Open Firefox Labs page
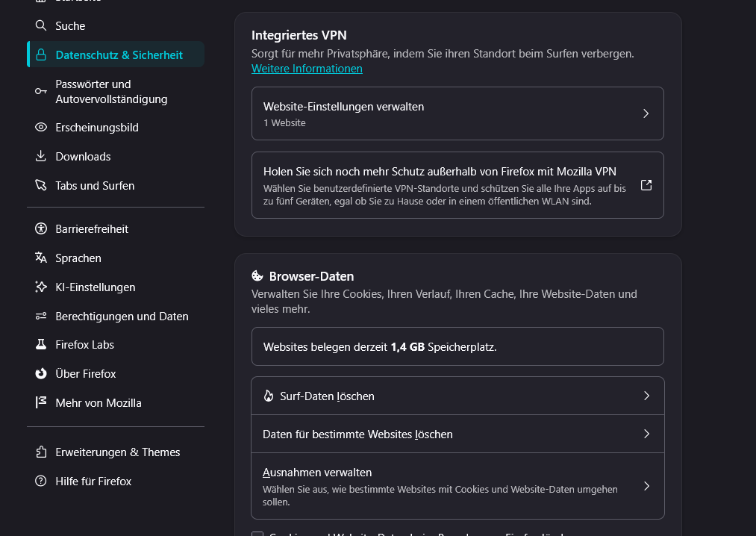Viewport: 756px width, 536px height. pyautogui.click(x=116, y=344)
